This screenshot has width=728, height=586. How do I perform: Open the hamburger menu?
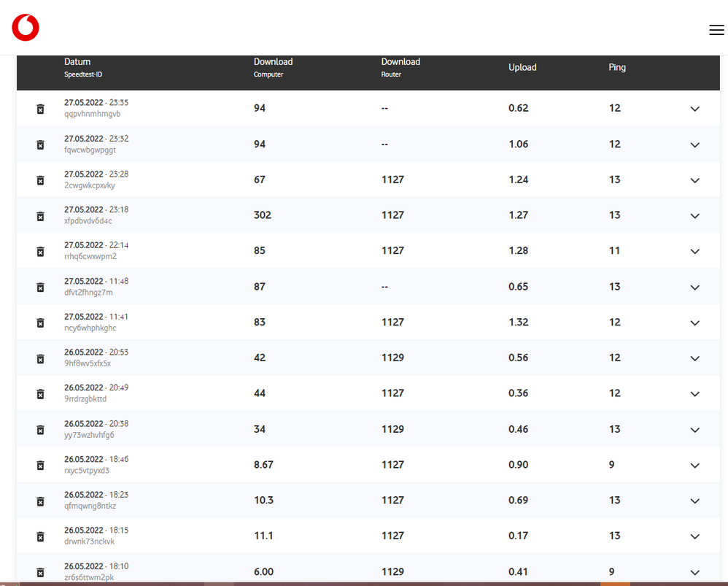point(716,30)
